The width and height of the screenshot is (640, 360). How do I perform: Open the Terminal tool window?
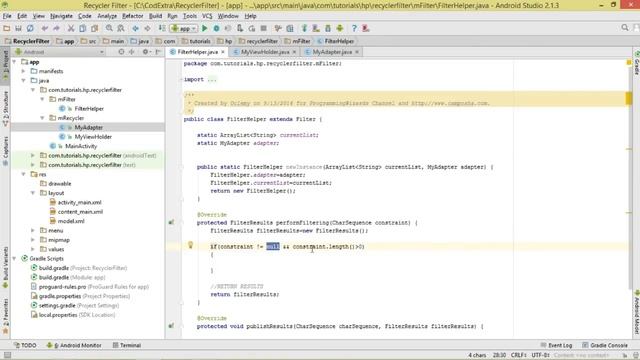(127, 345)
